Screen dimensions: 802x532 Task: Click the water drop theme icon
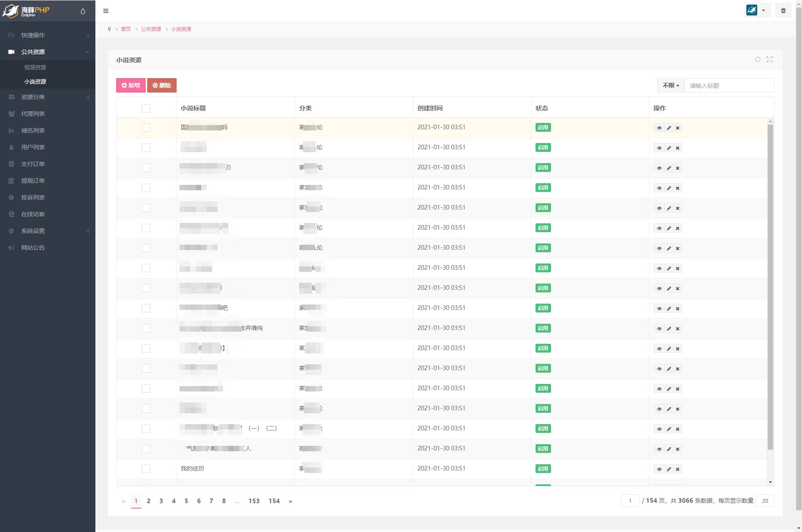click(x=83, y=11)
